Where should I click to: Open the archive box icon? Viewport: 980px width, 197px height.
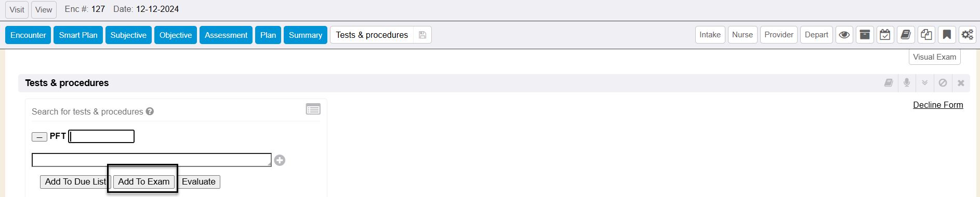(865, 35)
